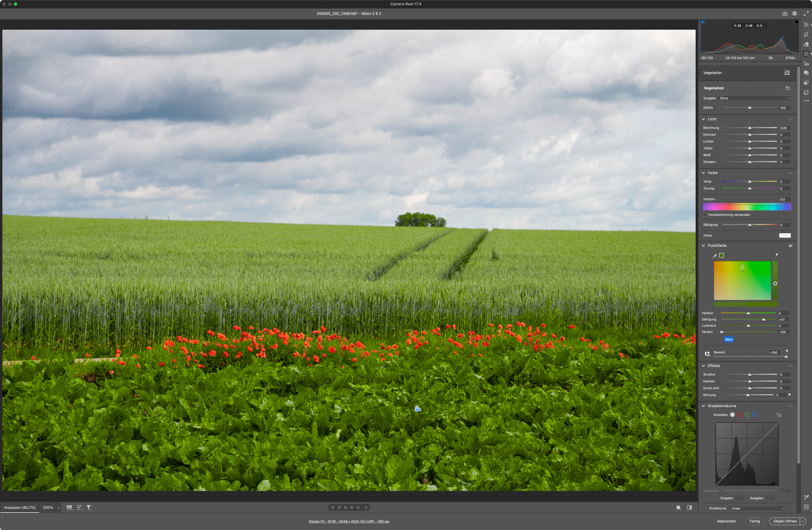Select the blue curve channel
This screenshot has height=530, width=812.
point(755,415)
